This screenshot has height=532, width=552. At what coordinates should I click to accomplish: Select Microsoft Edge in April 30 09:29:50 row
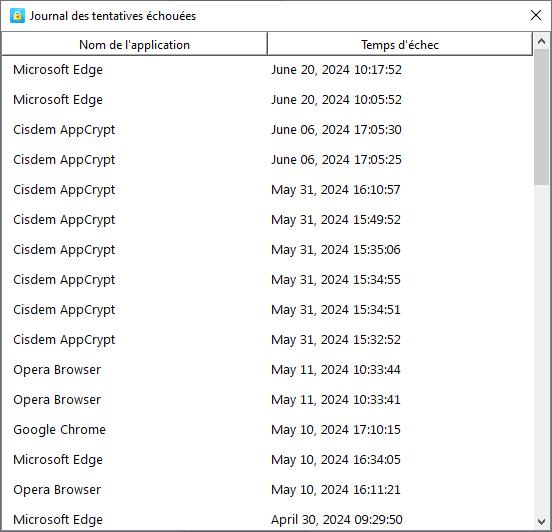point(58,520)
